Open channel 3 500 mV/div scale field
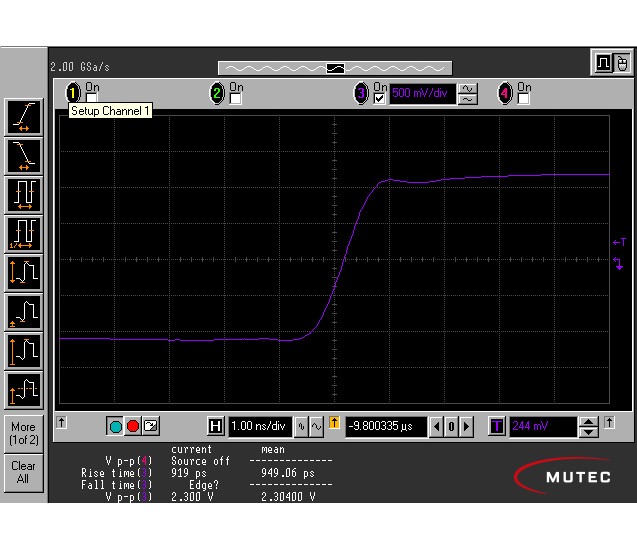Image resolution: width=637 pixels, height=550 pixels. [x=422, y=94]
